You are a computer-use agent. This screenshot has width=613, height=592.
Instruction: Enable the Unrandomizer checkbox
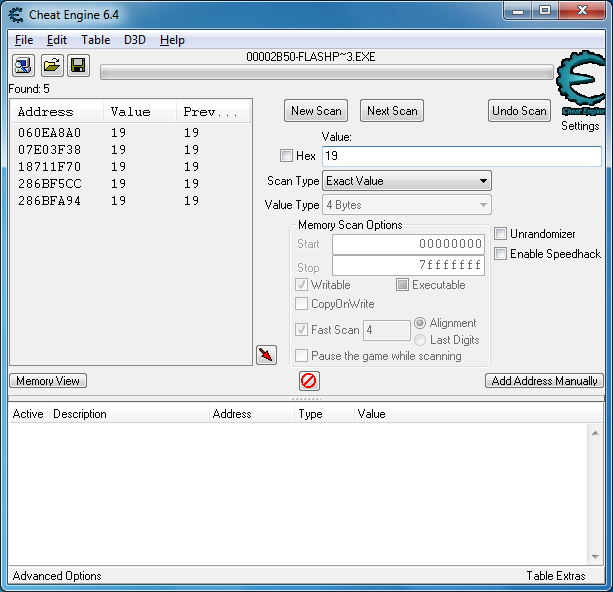click(x=500, y=234)
